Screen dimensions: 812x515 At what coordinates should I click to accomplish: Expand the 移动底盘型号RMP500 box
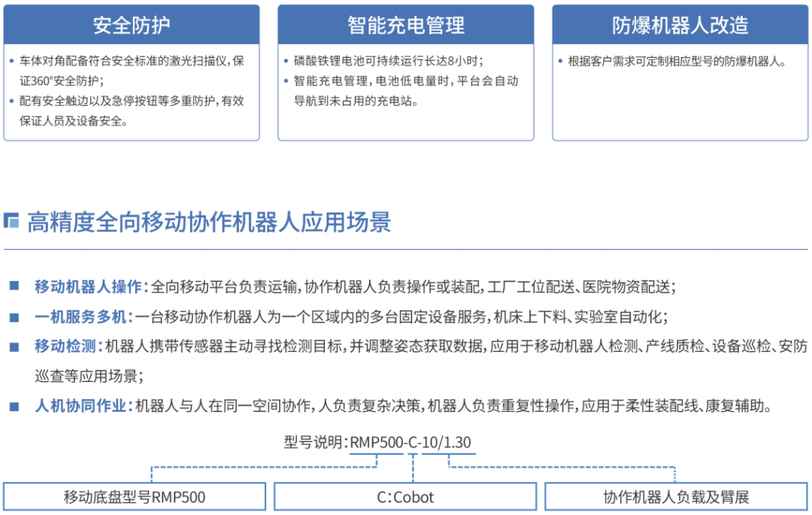[135, 496]
